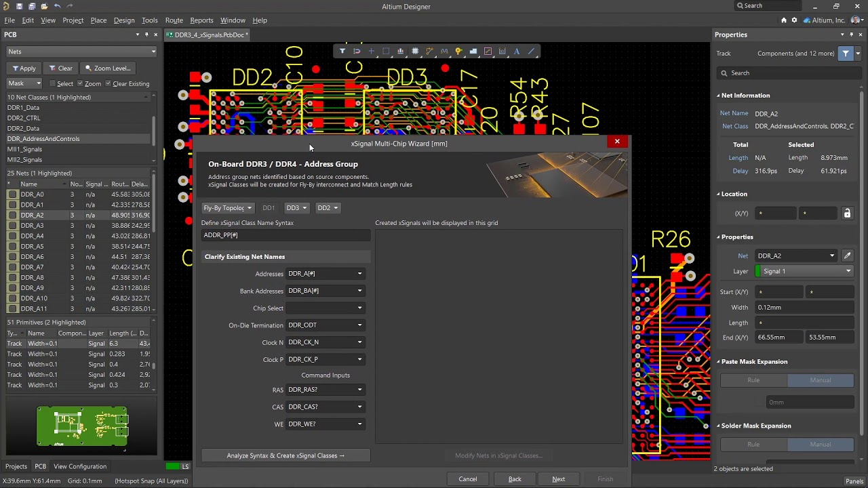868x488 pixels.
Task: Click the Save All icon in title bar
Action: [32, 6]
